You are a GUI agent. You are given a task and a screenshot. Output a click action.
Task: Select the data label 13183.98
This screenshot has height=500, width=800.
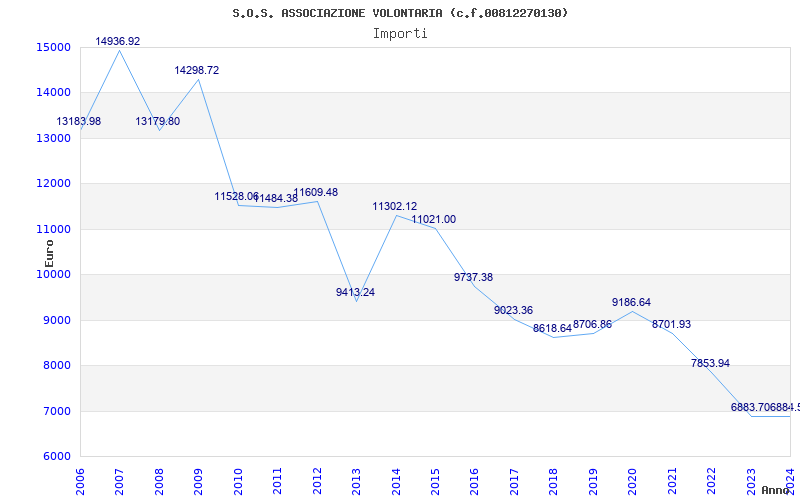[x=79, y=121]
